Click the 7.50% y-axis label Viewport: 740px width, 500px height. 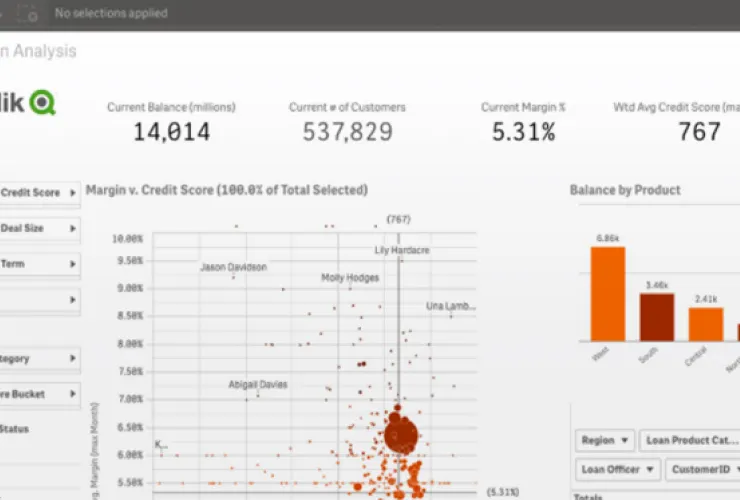pos(130,372)
